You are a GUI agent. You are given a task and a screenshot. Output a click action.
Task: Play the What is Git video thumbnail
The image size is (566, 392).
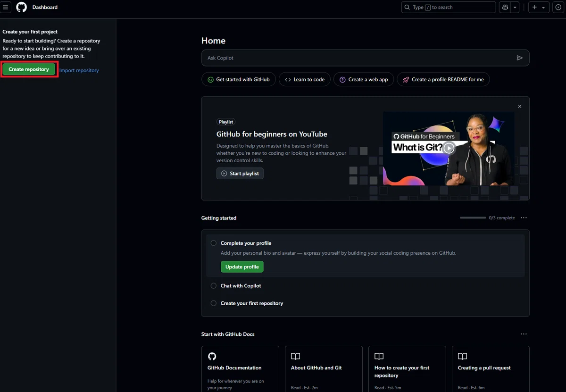click(x=449, y=148)
